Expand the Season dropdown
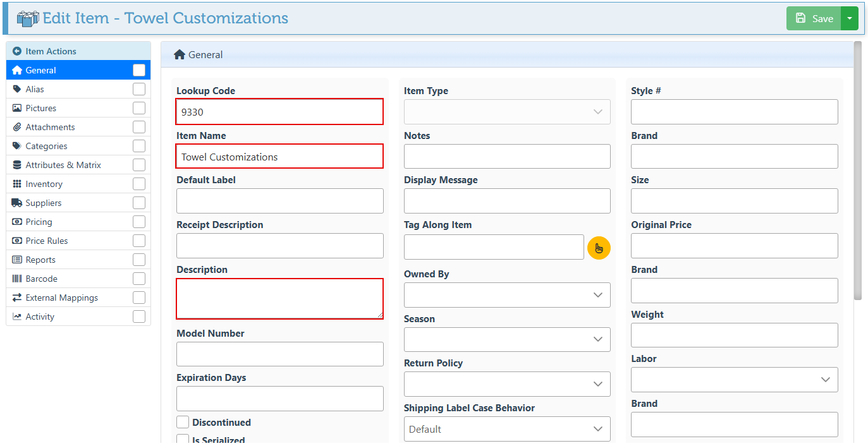The height and width of the screenshot is (446, 868). tap(507, 339)
